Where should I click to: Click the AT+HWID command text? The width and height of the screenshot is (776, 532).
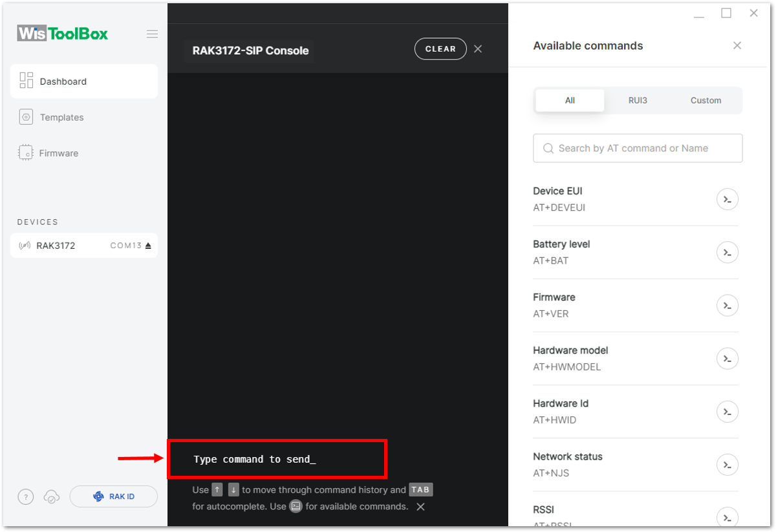[x=555, y=420]
